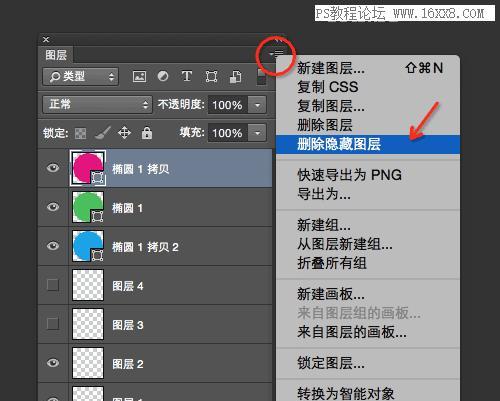
Task: Click the 图层 2 transparent thumbnail
Action: 88,363
